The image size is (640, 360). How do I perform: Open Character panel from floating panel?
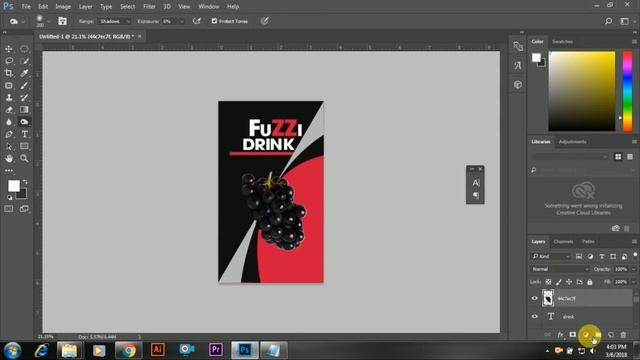coord(476,183)
